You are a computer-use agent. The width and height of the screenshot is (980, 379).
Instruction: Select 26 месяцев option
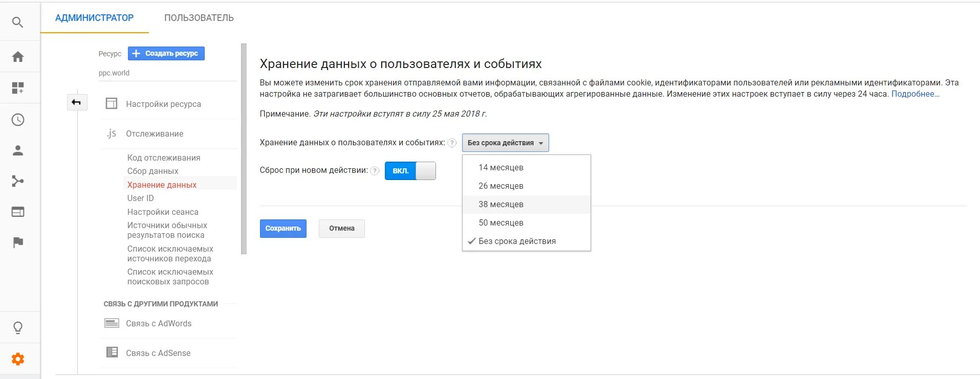point(527,186)
